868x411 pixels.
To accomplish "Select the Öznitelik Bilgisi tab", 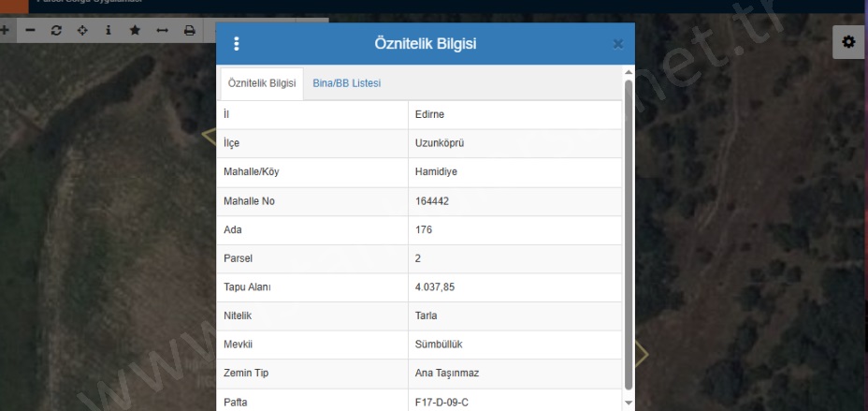I will 262,83.
